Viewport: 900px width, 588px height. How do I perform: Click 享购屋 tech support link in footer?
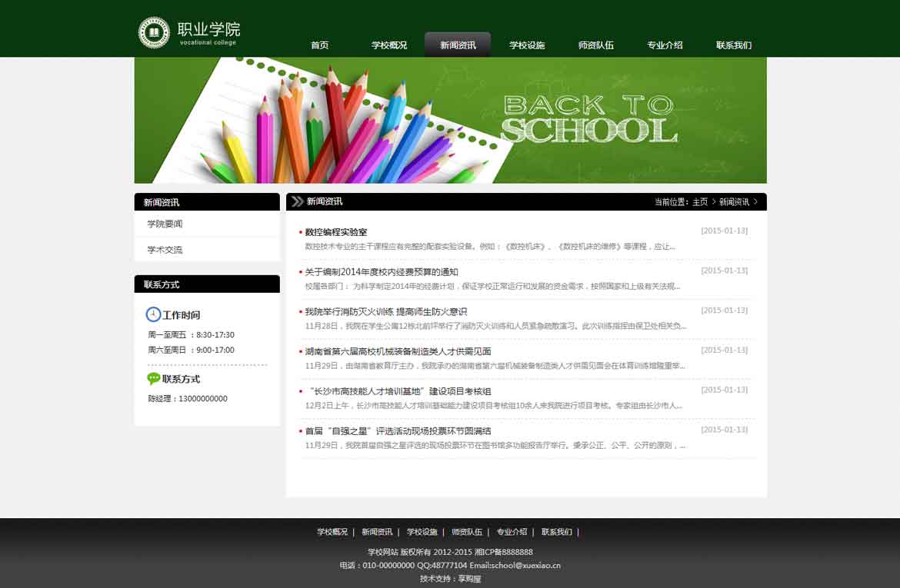(469, 579)
